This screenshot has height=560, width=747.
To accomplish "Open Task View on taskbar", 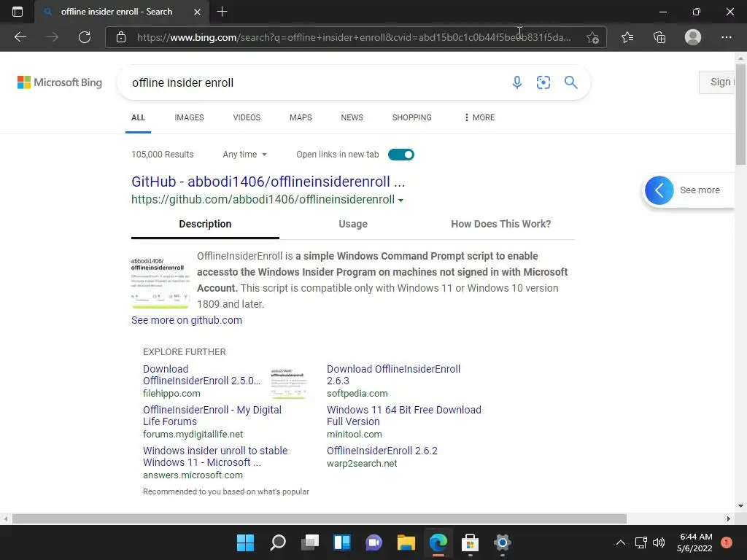I will point(310,542).
